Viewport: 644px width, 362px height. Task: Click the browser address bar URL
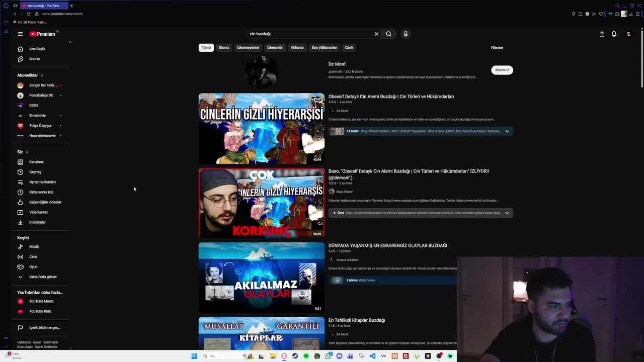click(62, 14)
